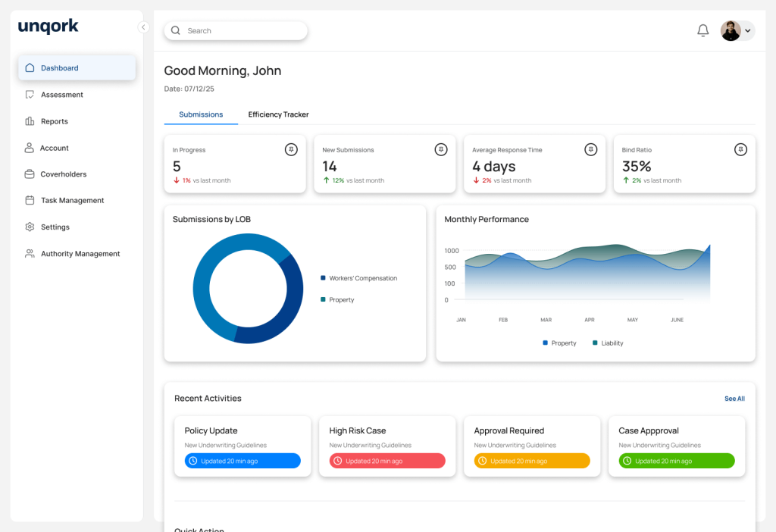This screenshot has height=532, width=776.
Task: Switch to the Efficiency Tracker tab
Action: (x=278, y=114)
